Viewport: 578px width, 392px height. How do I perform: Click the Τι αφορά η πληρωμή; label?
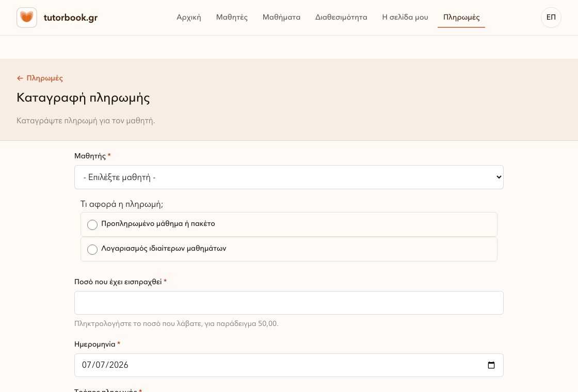click(122, 204)
